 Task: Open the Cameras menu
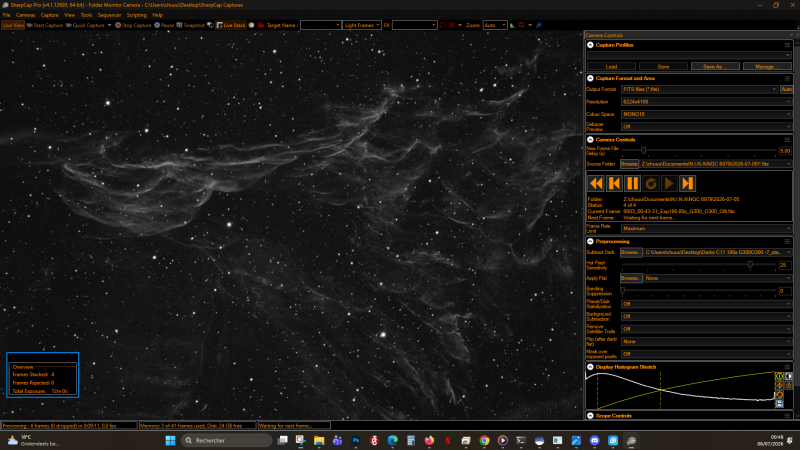tap(26, 15)
